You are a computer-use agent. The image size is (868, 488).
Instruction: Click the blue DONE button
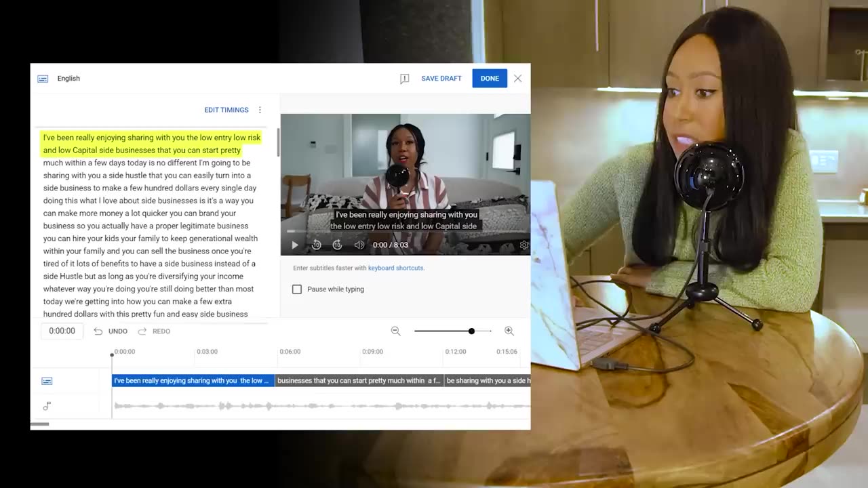490,79
